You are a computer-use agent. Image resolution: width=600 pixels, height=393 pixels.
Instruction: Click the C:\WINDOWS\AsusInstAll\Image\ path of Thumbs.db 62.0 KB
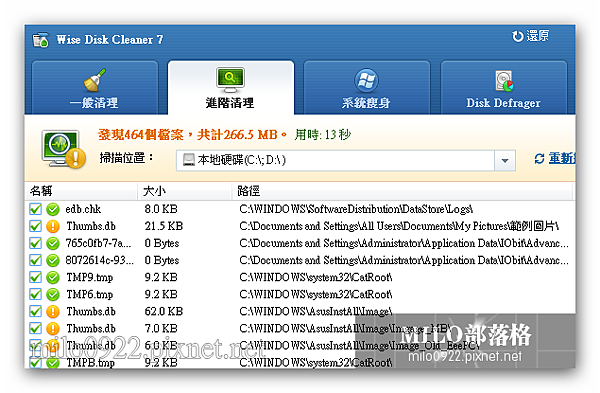point(316,311)
